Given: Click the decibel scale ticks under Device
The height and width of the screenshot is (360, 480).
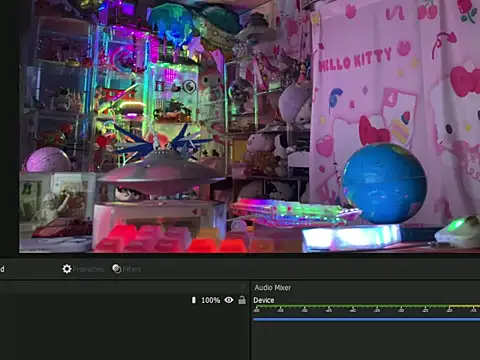Looking at the screenshot, I should tap(366, 310).
